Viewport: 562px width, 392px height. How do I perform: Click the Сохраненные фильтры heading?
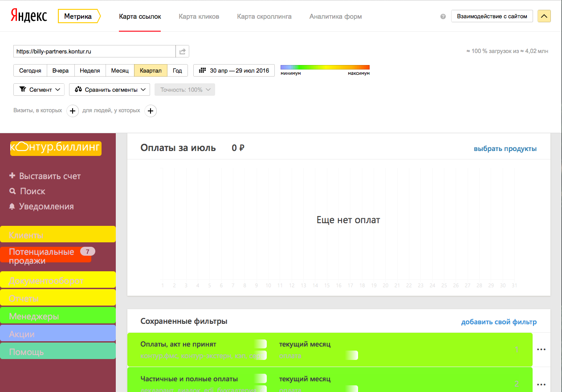point(184,321)
